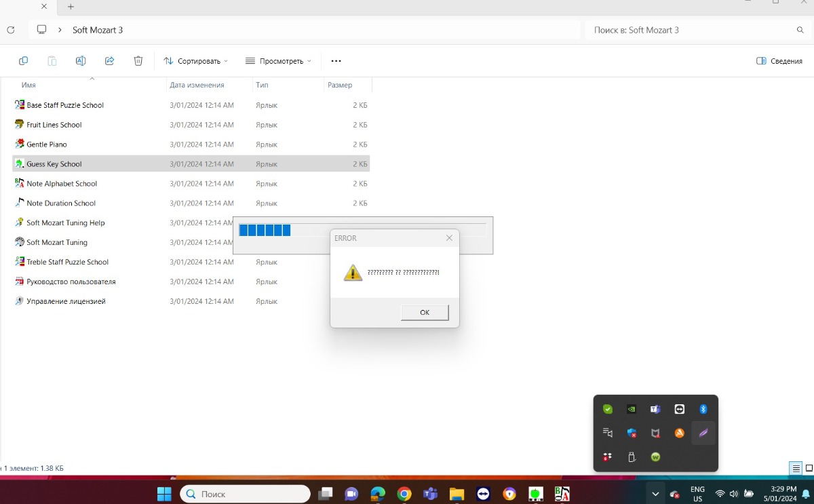Image resolution: width=814 pixels, height=504 pixels.
Task: Open Google Chrome from the taskbar
Action: [x=404, y=494]
